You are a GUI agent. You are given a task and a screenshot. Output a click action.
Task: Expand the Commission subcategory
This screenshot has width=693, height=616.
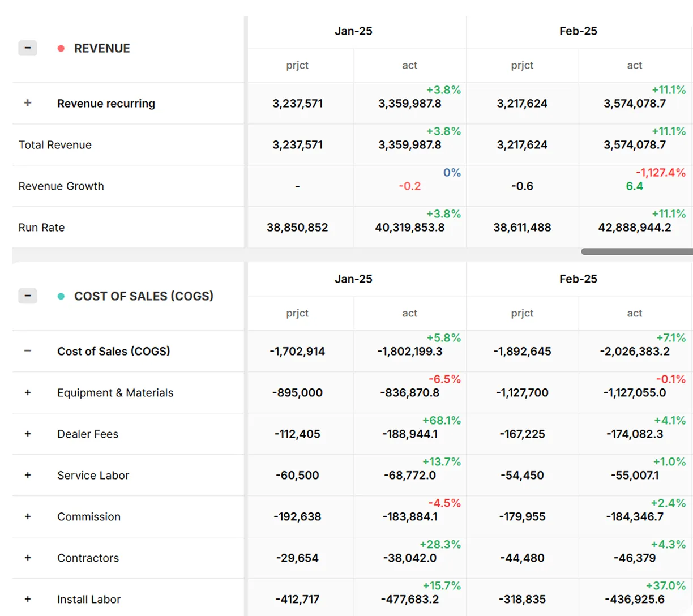(27, 516)
